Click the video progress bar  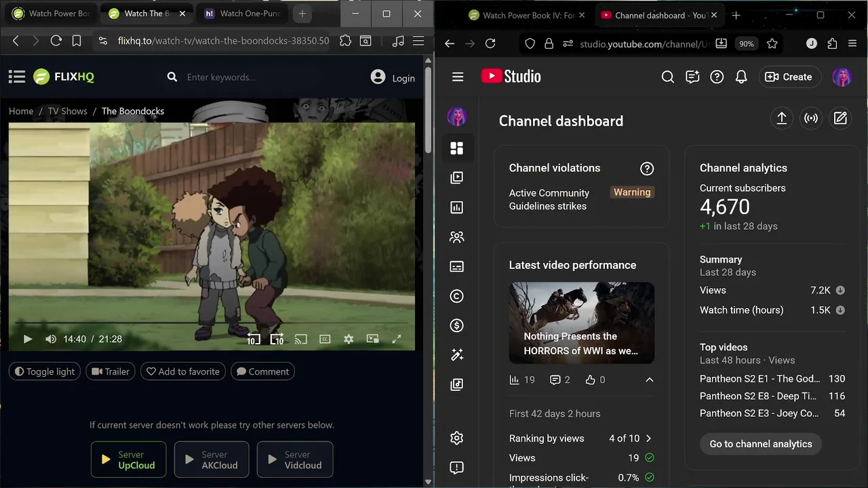pos(212,323)
